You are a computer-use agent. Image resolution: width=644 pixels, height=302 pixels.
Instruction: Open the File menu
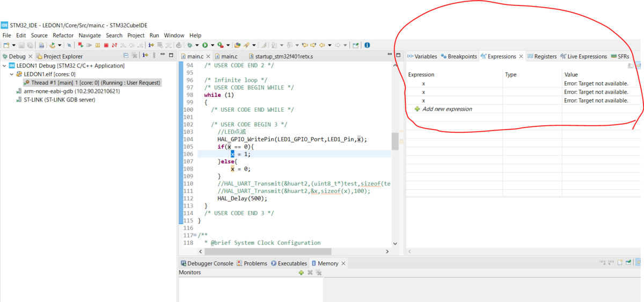(7, 35)
